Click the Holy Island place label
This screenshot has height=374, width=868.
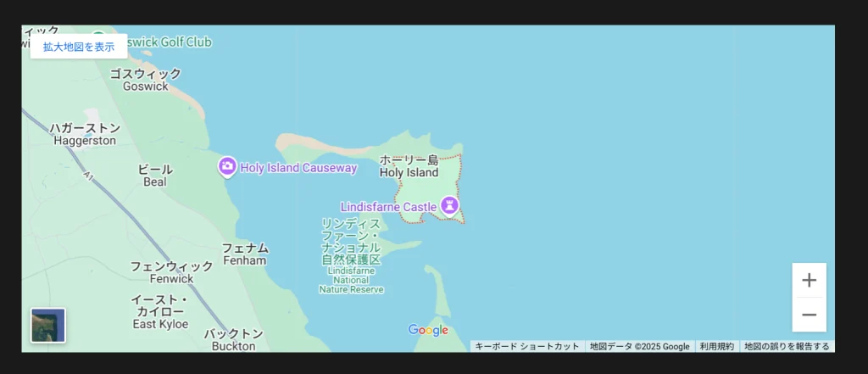409,166
